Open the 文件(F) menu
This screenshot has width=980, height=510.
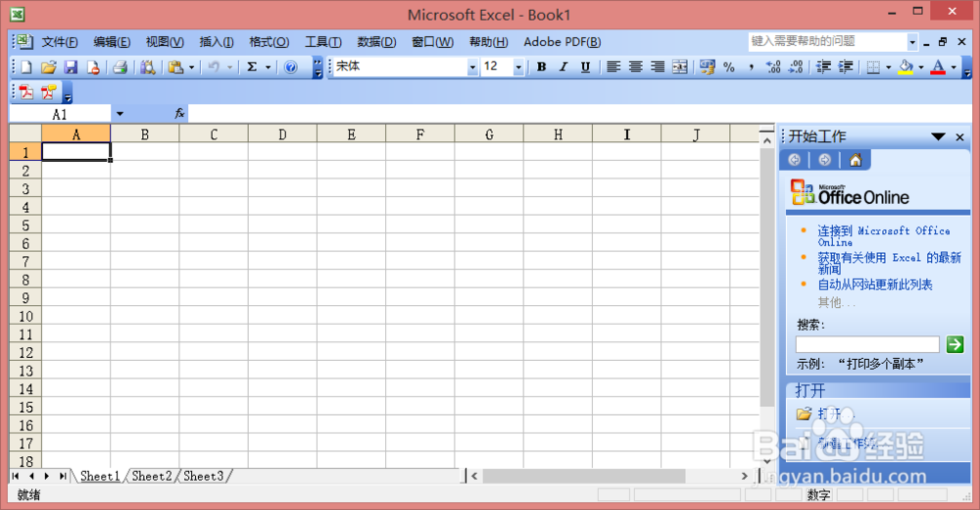[x=60, y=42]
